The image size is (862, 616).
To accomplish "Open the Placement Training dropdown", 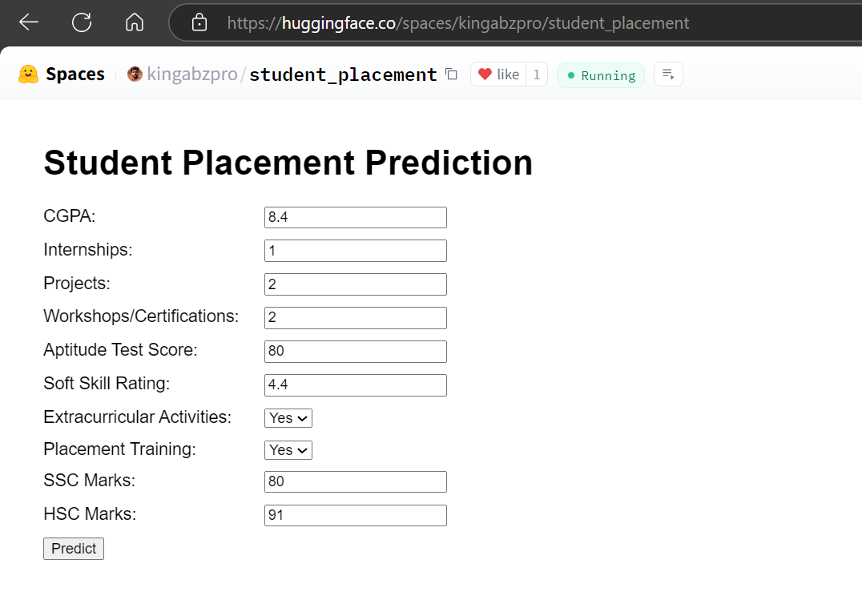I will coord(288,450).
